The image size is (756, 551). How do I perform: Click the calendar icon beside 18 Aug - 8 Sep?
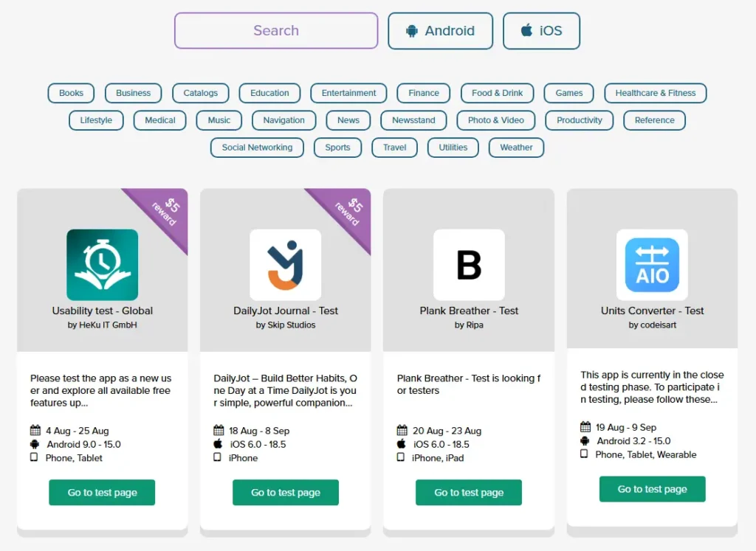[x=219, y=430]
